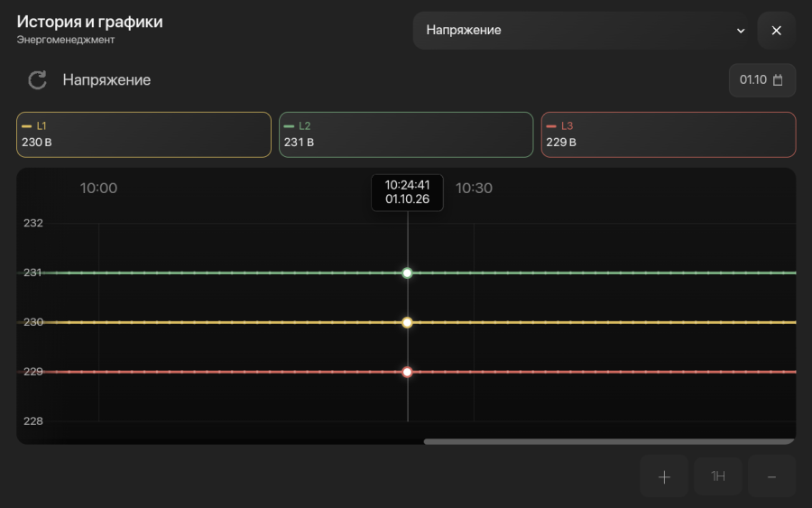The width and height of the screenshot is (812, 508).
Task: Click the 232 voltage axis label
Action: [33, 223]
